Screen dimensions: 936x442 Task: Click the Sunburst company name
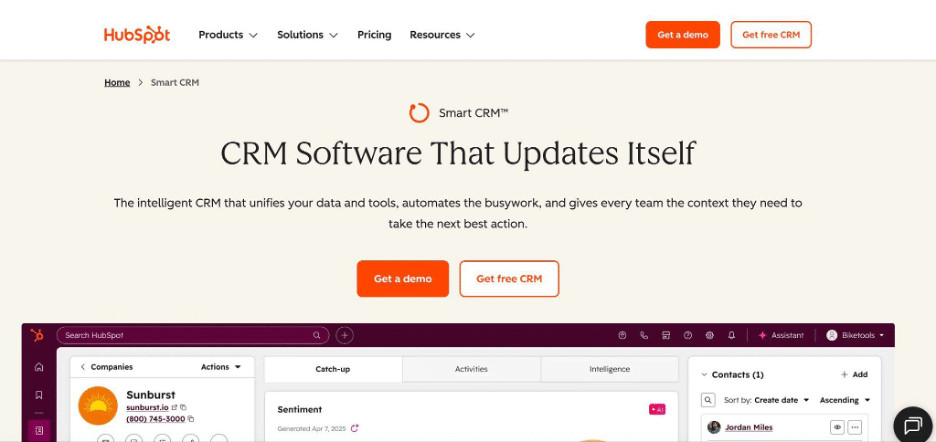[151, 395]
